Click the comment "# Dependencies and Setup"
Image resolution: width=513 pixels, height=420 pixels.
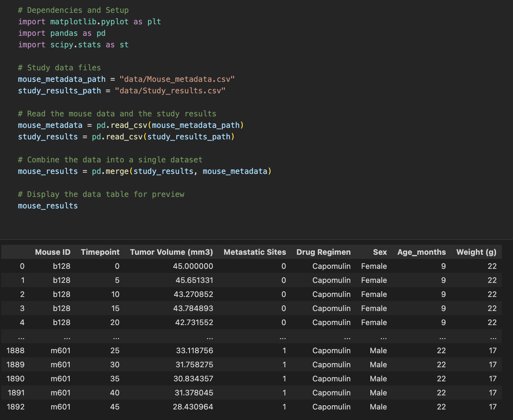click(74, 10)
